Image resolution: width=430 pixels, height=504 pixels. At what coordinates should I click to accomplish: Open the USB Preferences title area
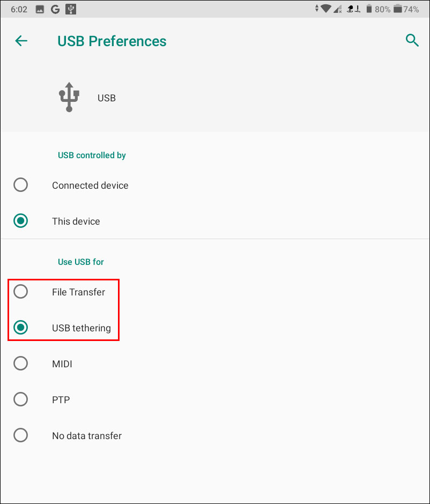[112, 40]
